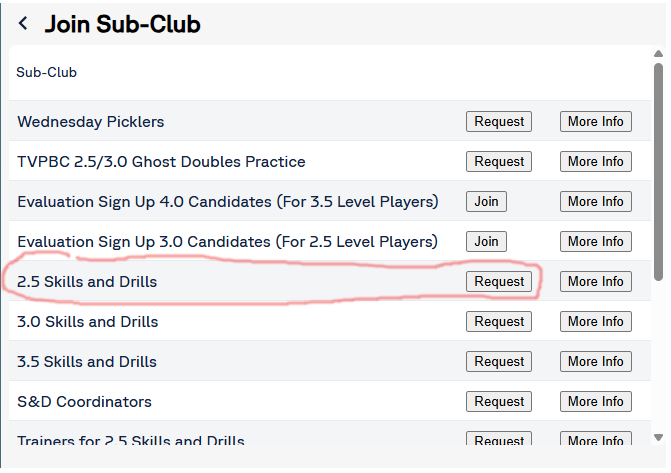
Task: Open More Info for Wednesday Picklers
Action: tap(595, 122)
